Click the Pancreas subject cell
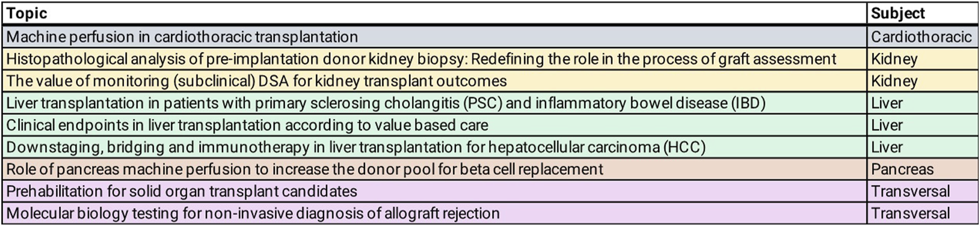 click(922, 170)
